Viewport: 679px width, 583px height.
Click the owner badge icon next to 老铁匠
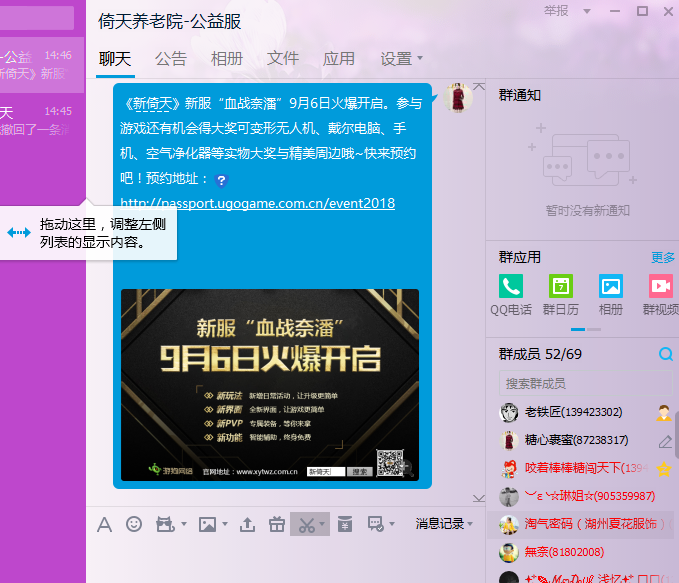click(663, 412)
